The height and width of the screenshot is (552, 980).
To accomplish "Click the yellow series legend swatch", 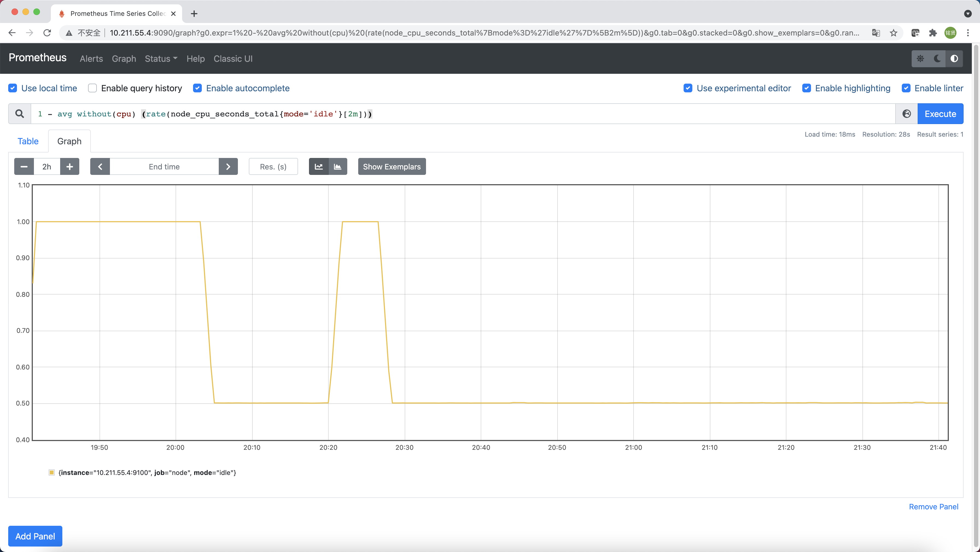I will tap(52, 472).
